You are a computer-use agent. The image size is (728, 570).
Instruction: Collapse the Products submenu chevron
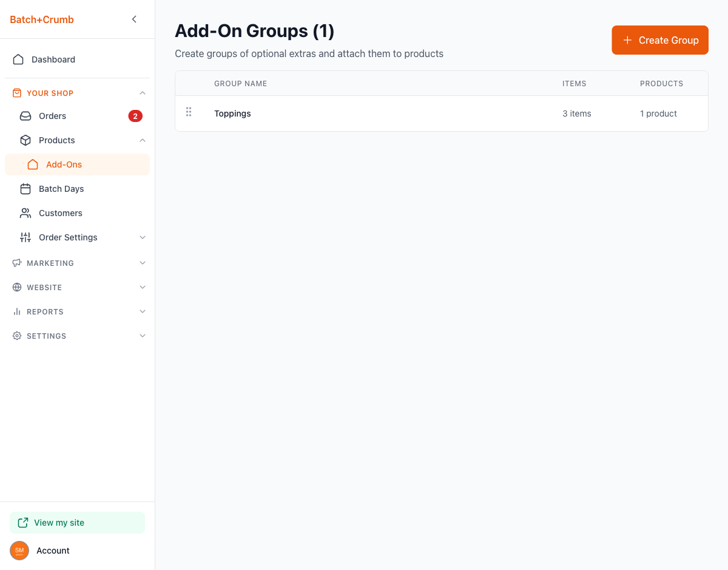(143, 140)
